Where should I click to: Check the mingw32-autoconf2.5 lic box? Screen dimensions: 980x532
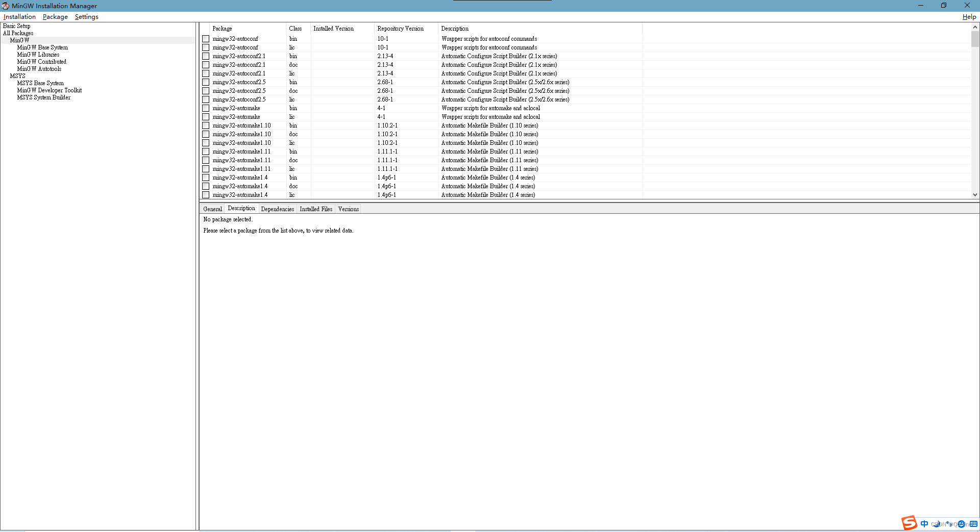tap(206, 99)
